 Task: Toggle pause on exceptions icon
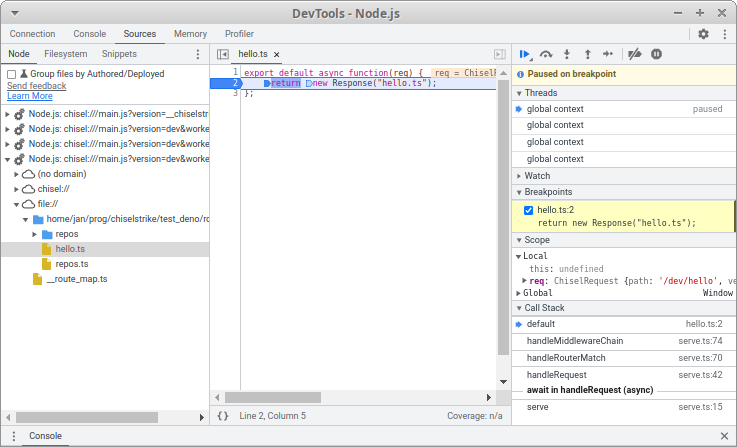[657, 55]
